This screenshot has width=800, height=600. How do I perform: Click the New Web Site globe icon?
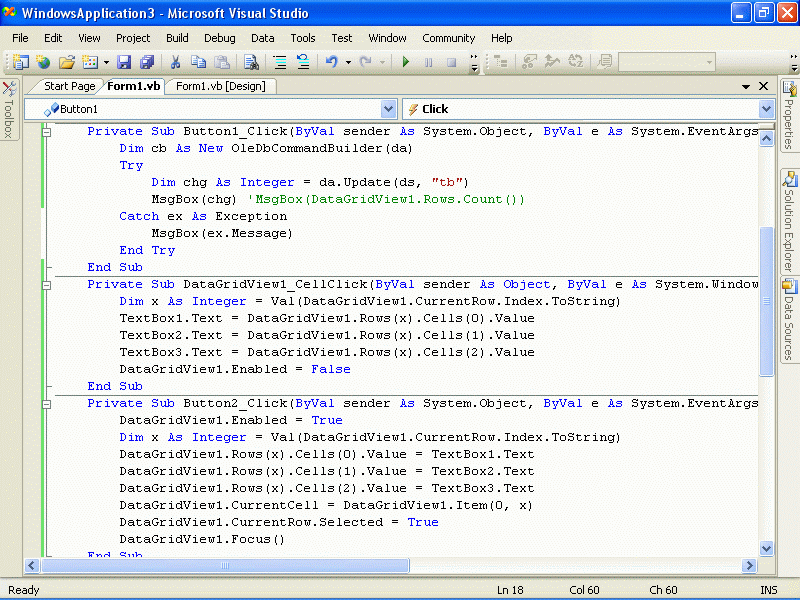point(43,62)
